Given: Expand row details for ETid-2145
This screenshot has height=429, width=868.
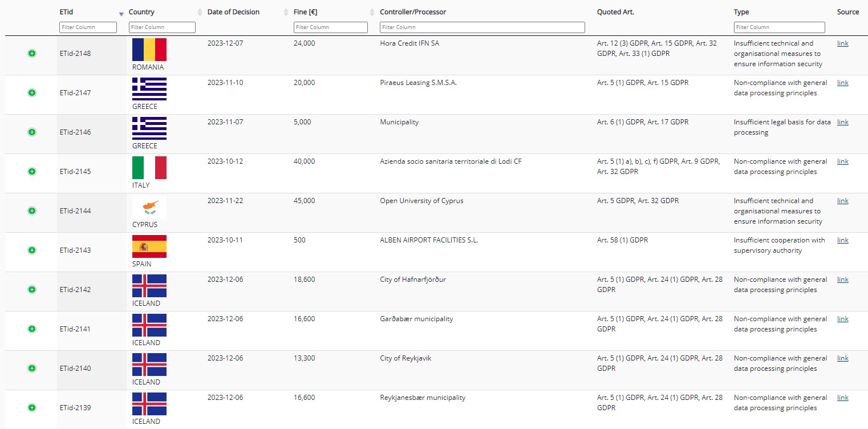Looking at the screenshot, I should 32,172.
